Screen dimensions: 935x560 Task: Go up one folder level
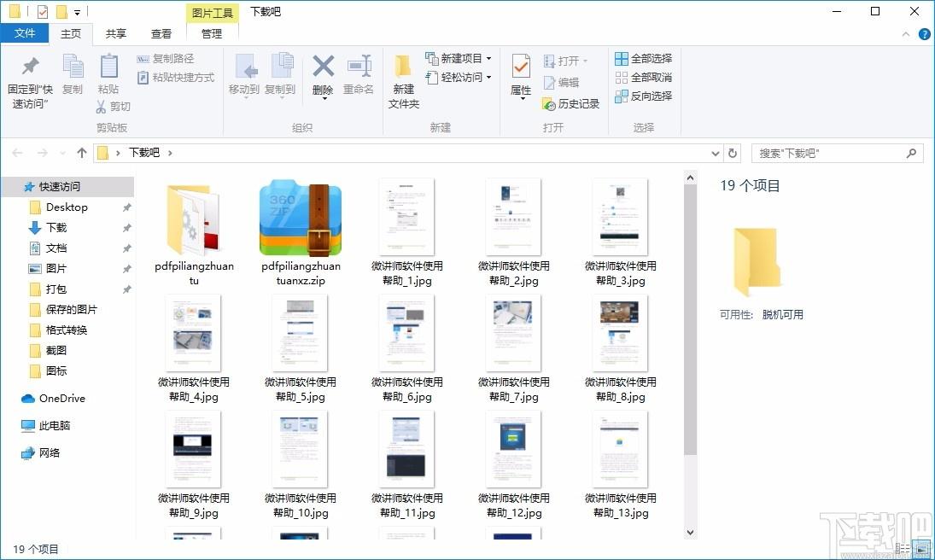click(x=82, y=153)
